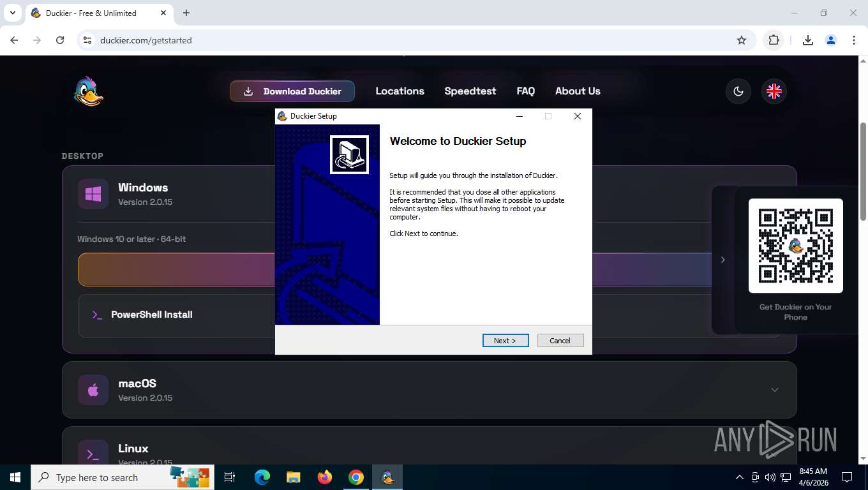Click the Download Duckier button
The width and height of the screenshot is (868, 490).
[x=292, y=91]
